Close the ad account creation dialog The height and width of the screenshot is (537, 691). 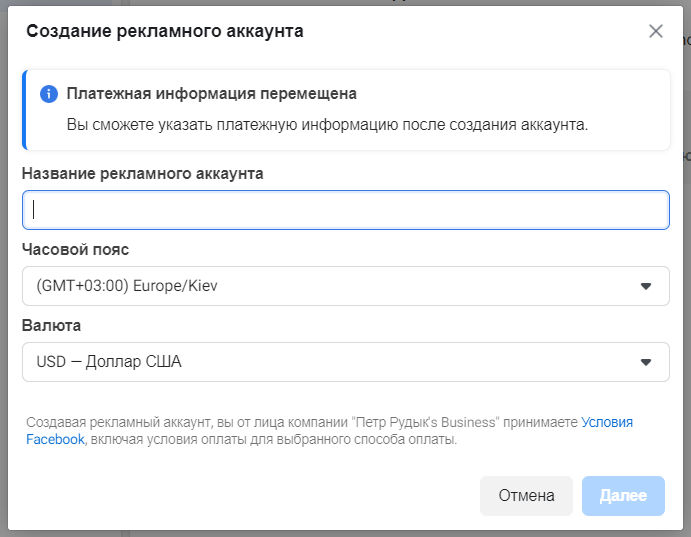point(656,31)
